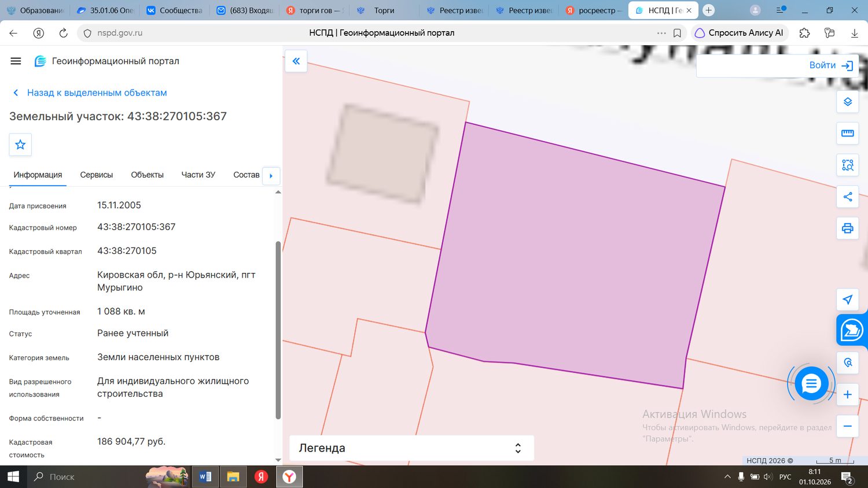The width and height of the screenshot is (868, 488).
Task: Click the info panel vertical scrollbar
Action: point(278,330)
